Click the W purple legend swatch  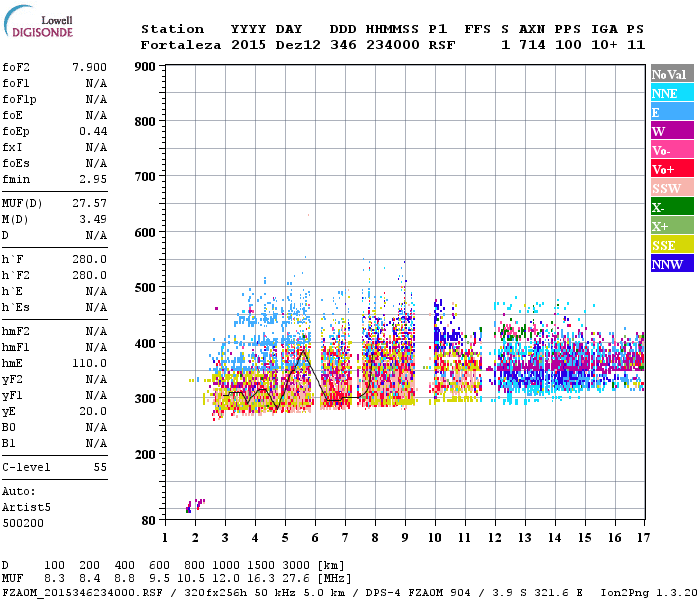(x=672, y=131)
